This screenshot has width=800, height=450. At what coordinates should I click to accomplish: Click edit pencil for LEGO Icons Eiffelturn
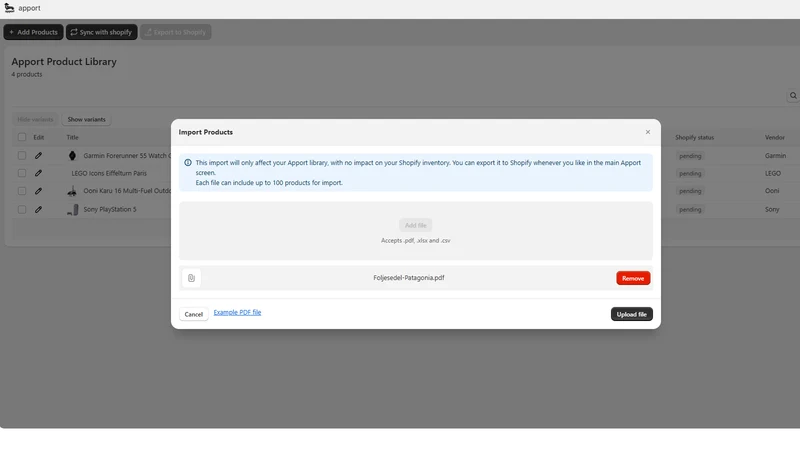point(38,173)
